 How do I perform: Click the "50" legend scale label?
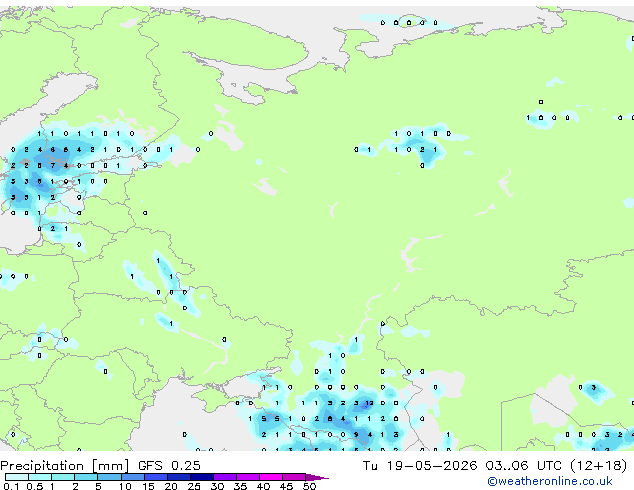309,486
